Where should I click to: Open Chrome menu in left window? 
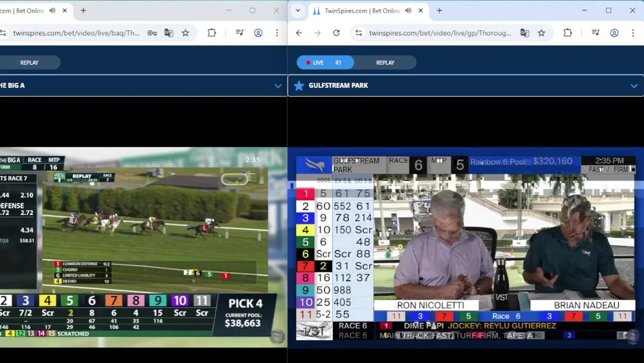277,33
